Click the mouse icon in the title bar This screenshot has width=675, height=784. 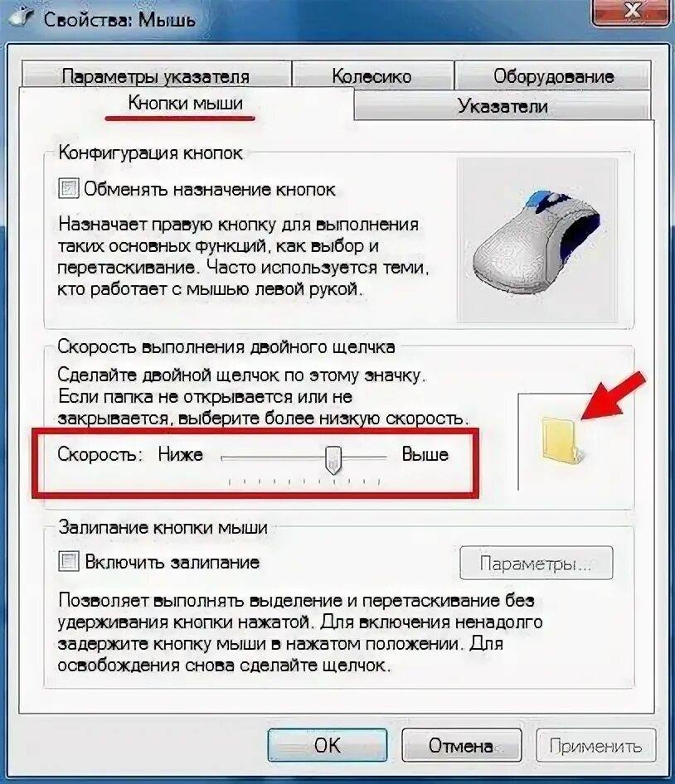pos(22,19)
